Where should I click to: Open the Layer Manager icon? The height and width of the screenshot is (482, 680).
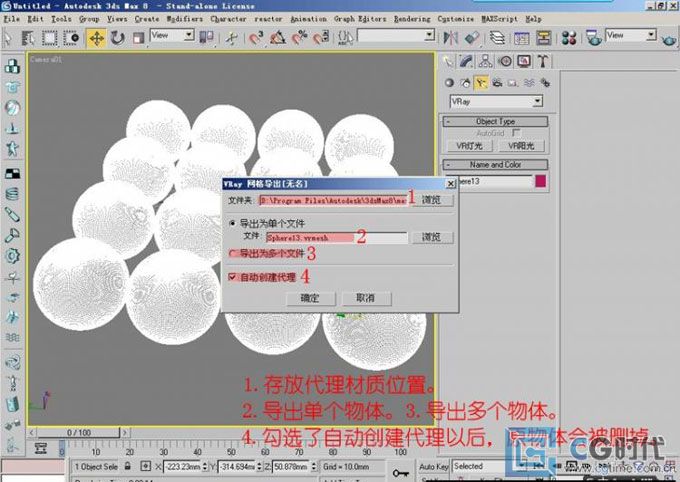pos(497,38)
